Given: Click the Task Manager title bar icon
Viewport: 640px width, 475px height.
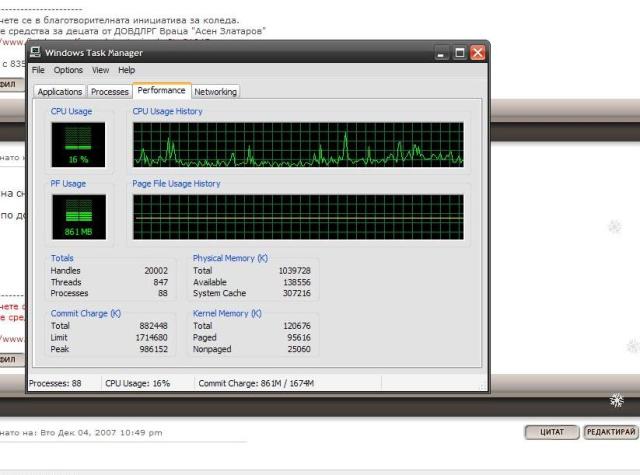Looking at the screenshot, I should click(36, 52).
